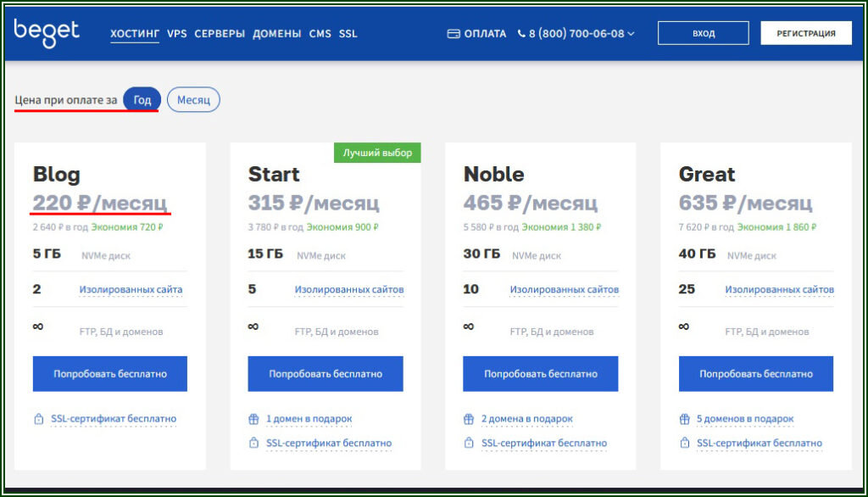Try Great plan with Попробовать бесплатно
Image resolution: width=868 pixels, height=497 pixels.
pyautogui.click(x=755, y=374)
